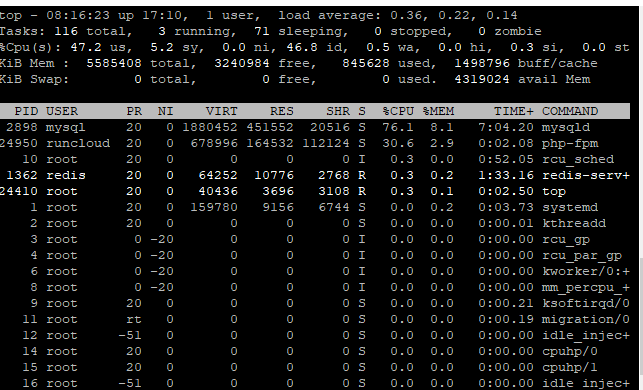The width and height of the screenshot is (643, 390).
Task: Click the 47.2 us CPU value
Action: tap(86, 48)
